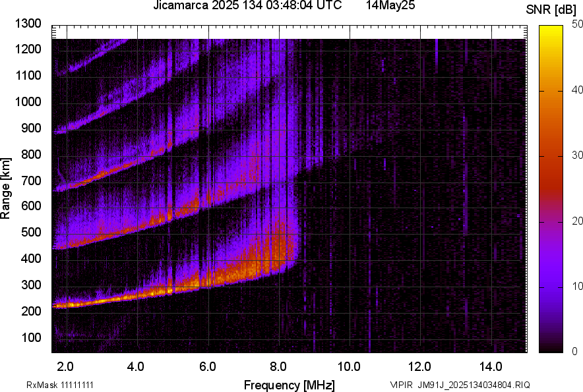The height and width of the screenshot is (392, 583).
Task: Click range tick label '100'
Action: coord(31,337)
